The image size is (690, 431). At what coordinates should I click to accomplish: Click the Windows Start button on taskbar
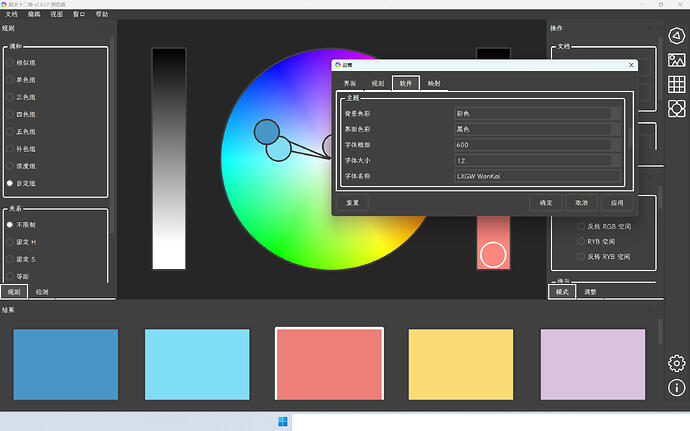pyautogui.click(x=284, y=422)
